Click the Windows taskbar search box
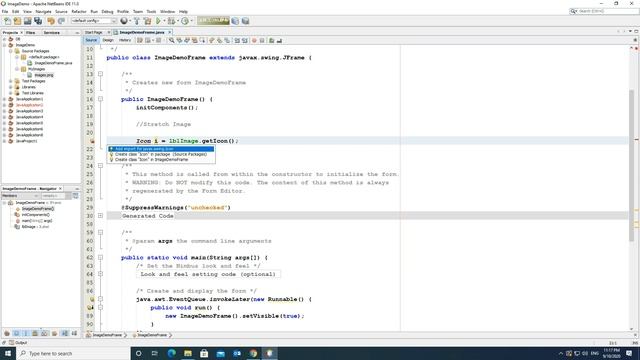640x360 pixels. pyautogui.click(x=73, y=353)
